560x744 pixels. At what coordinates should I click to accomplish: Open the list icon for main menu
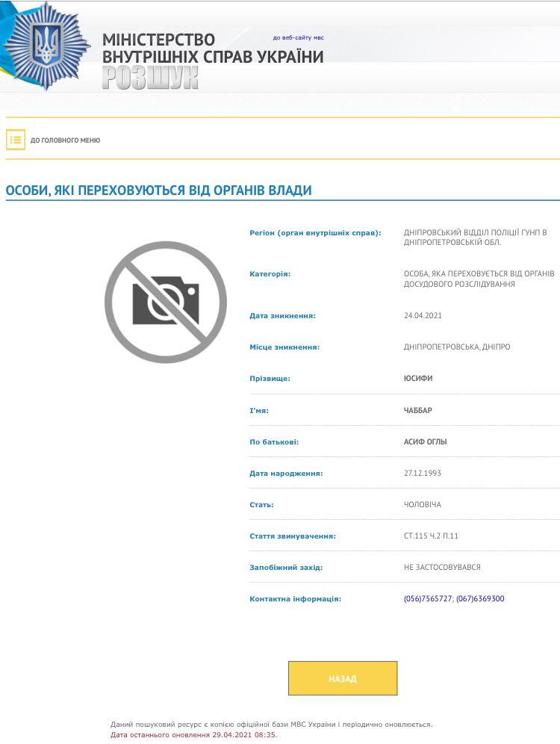(16, 140)
